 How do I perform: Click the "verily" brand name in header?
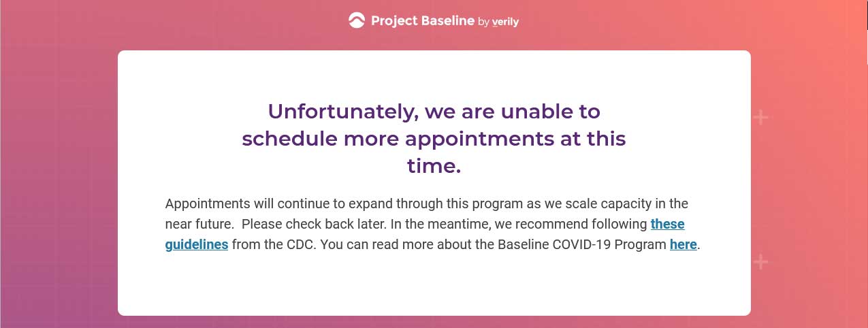(x=506, y=22)
